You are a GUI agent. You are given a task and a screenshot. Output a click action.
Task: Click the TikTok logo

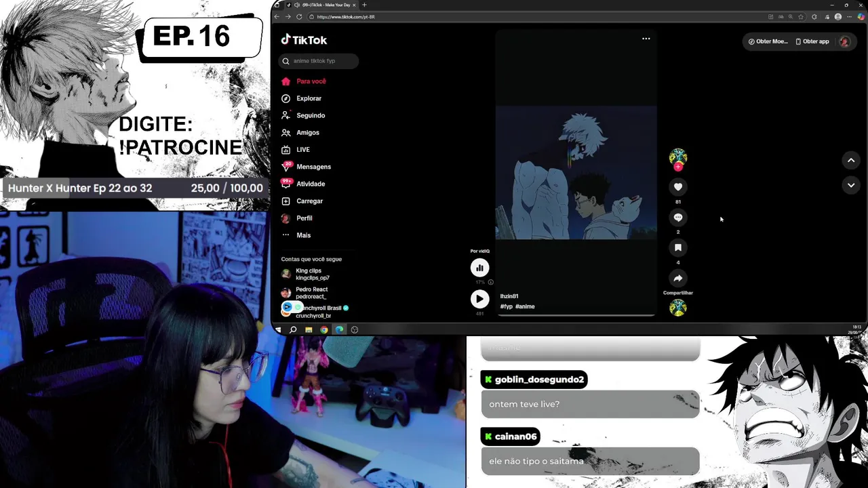click(x=304, y=40)
